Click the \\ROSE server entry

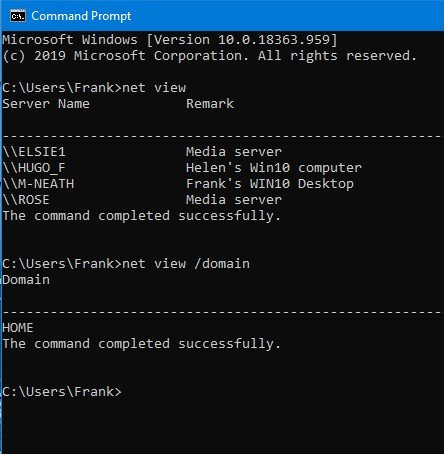(26, 200)
